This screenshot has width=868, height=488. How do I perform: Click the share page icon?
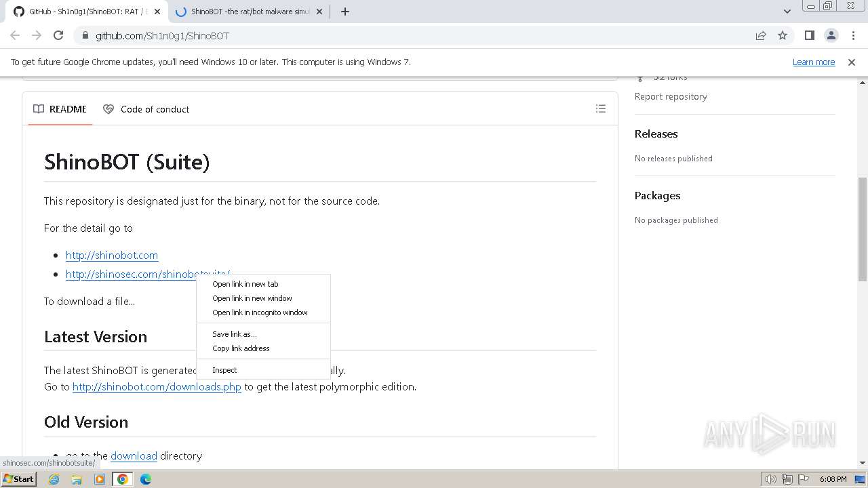pyautogui.click(x=761, y=35)
